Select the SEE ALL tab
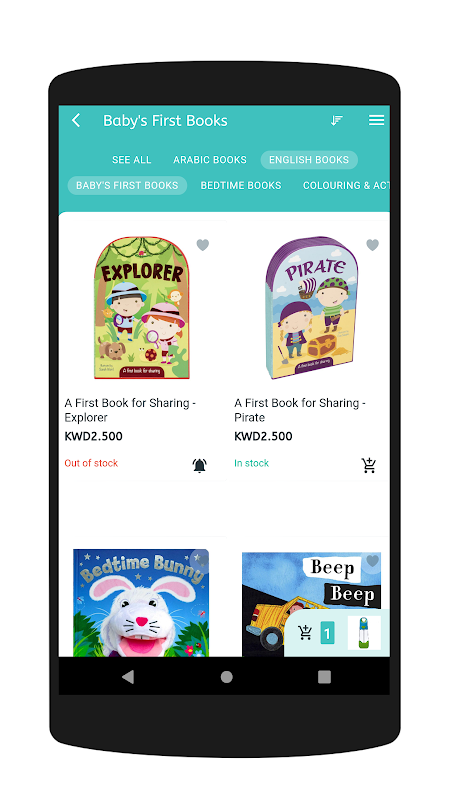Viewport: 450px width, 800px height. pyautogui.click(x=132, y=160)
